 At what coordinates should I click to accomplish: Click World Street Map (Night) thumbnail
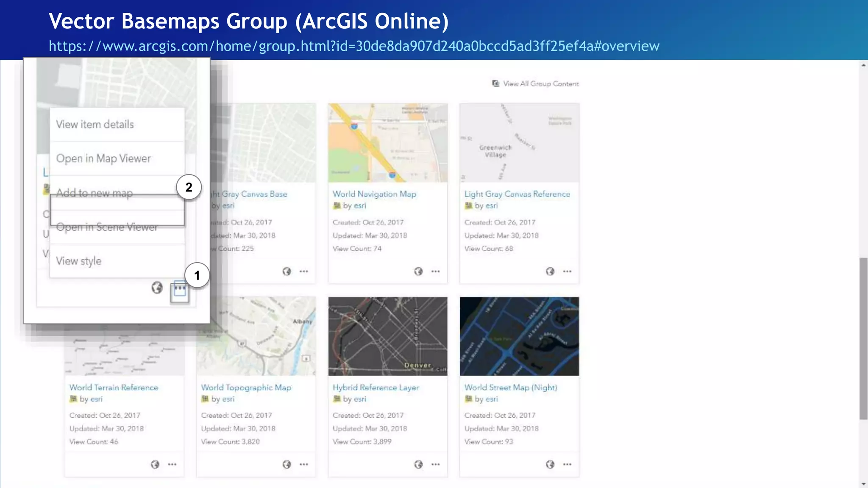tap(519, 336)
